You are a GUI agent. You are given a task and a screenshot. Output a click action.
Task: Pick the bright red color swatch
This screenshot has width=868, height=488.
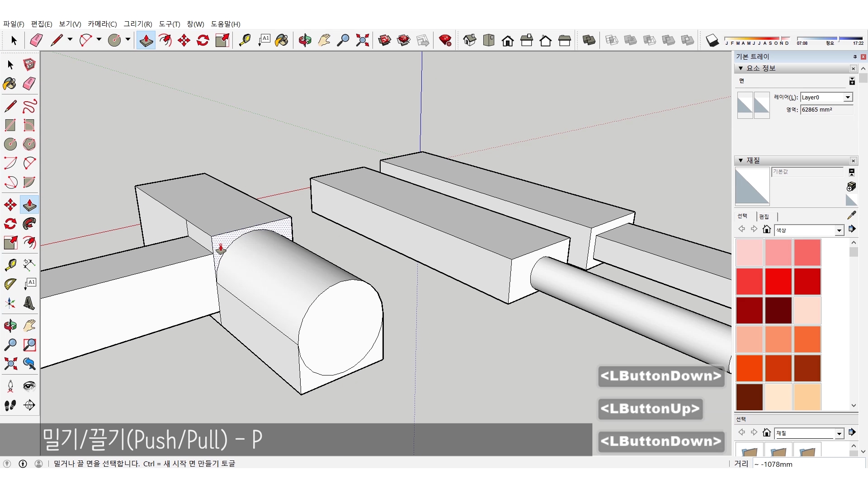pyautogui.click(x=778, y=282)
